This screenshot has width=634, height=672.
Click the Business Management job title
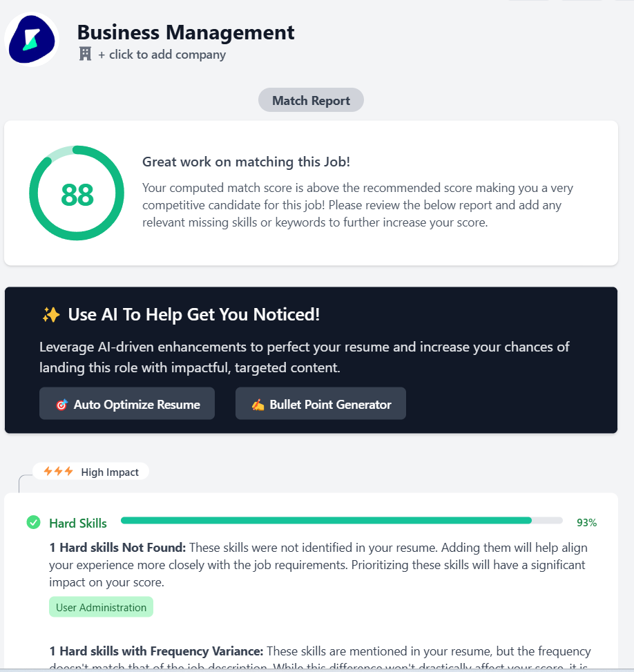coord(186,32)
